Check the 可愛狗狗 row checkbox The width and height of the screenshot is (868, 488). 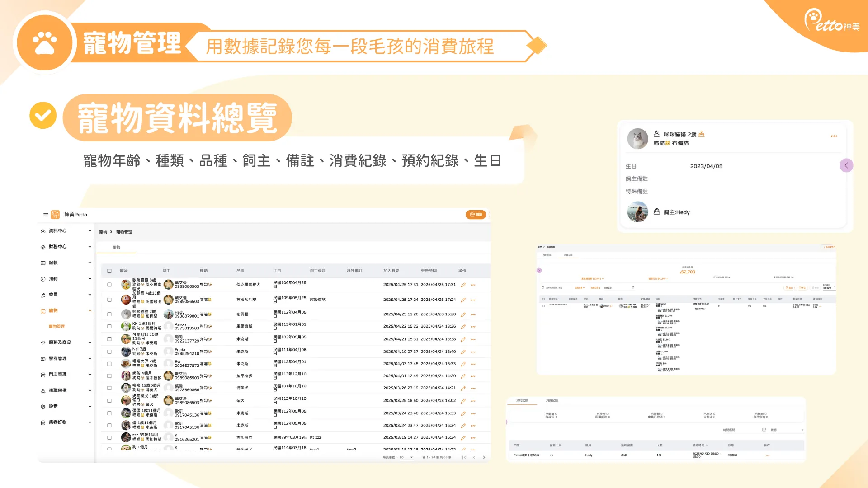(109, 339)
